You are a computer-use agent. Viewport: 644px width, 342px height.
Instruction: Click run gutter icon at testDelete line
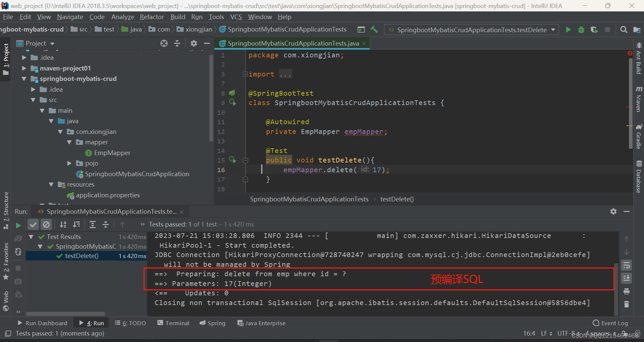coord(232,160)
